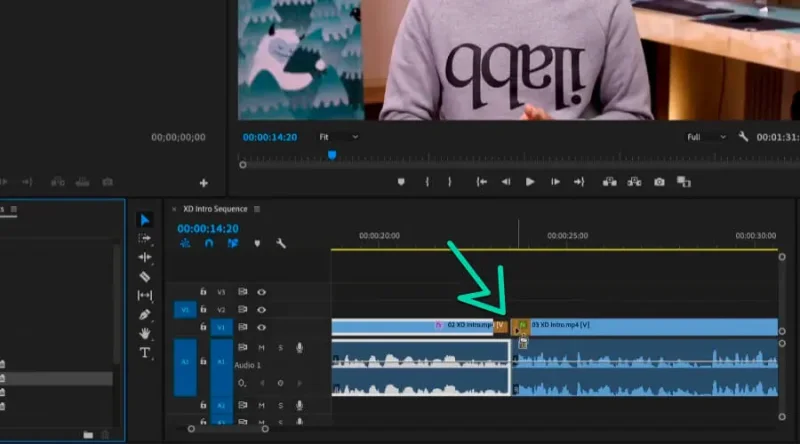Open Program monitor settings wrench
Viewport: 800px width, 444px height.
click(x=743, y=137)
